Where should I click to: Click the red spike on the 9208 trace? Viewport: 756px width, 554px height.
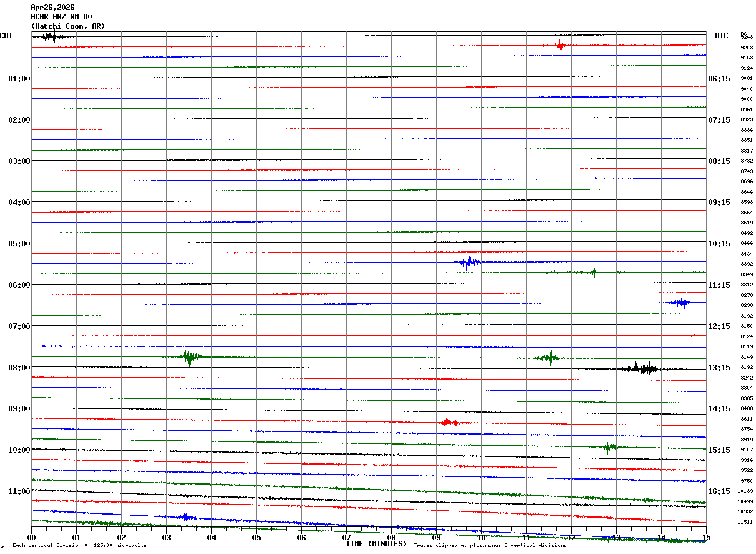coord(560,44)
